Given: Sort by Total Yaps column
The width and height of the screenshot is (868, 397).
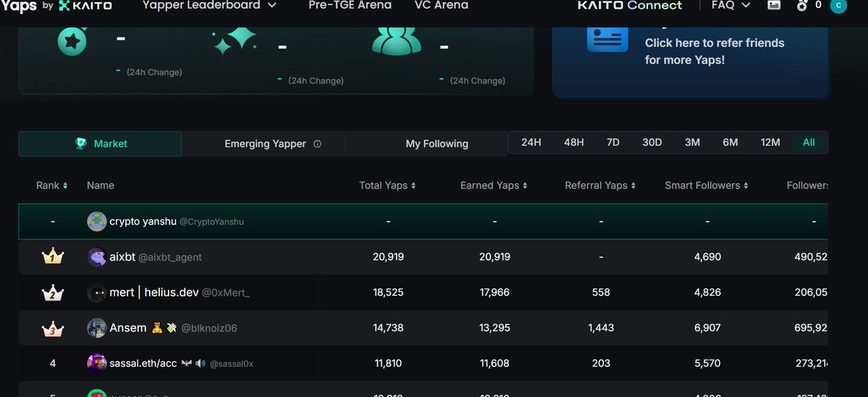Looking at the screenshot, I should pyautogui.click(x=388, y=185).
